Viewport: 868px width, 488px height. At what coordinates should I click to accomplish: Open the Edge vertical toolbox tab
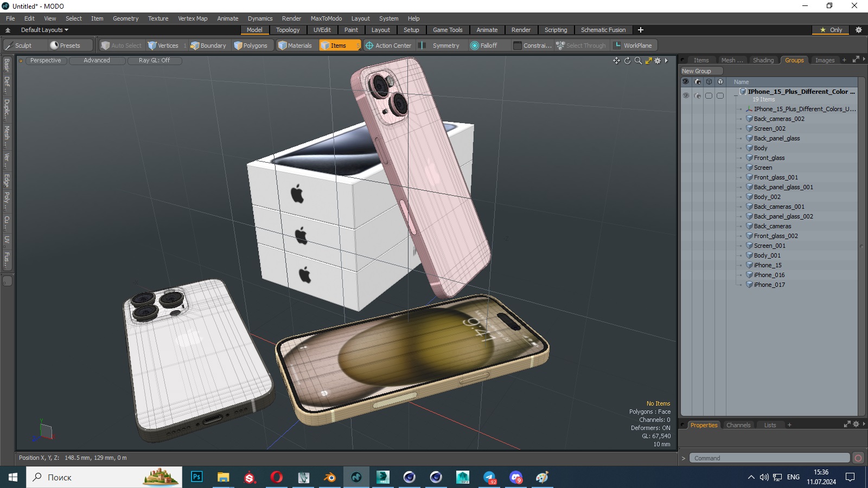(x=7, y=180)
